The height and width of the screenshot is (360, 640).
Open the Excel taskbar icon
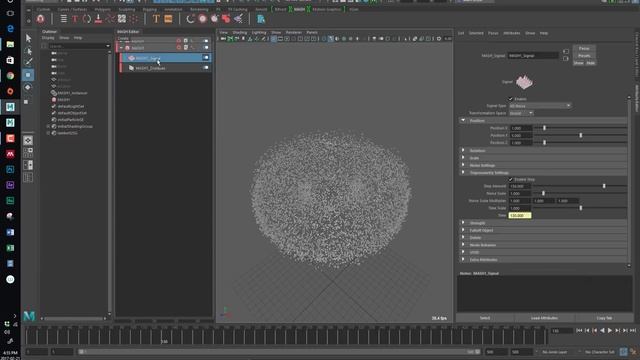10,248
